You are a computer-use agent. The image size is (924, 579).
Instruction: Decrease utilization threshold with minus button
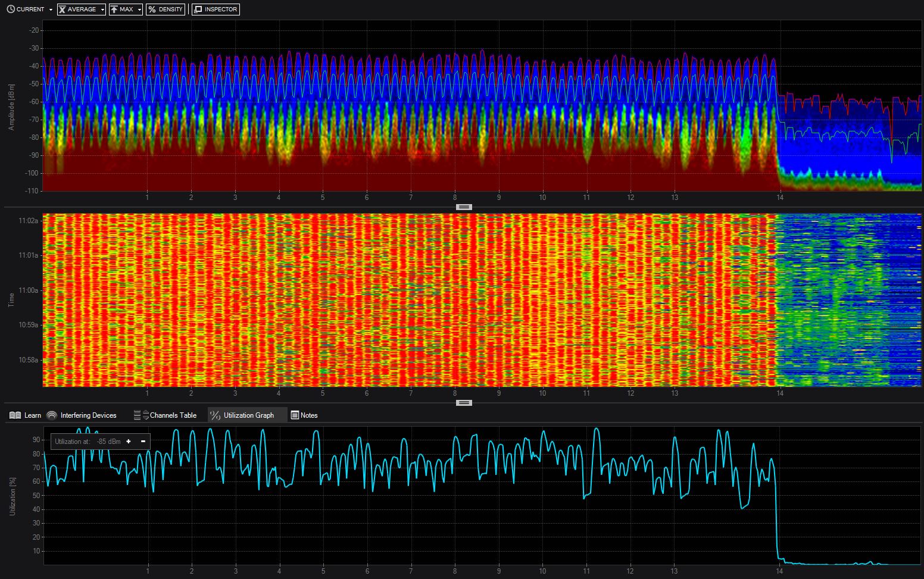pos(143,442)
